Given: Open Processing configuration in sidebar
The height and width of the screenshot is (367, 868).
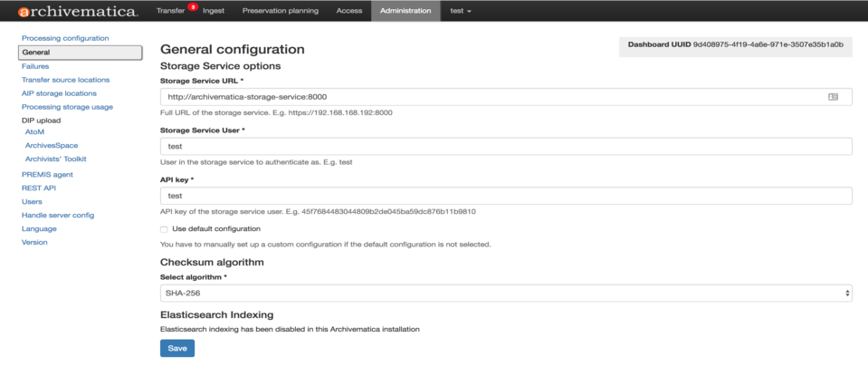Looking at the screenshot, I should pyautogui.click(x=65, y=38).
